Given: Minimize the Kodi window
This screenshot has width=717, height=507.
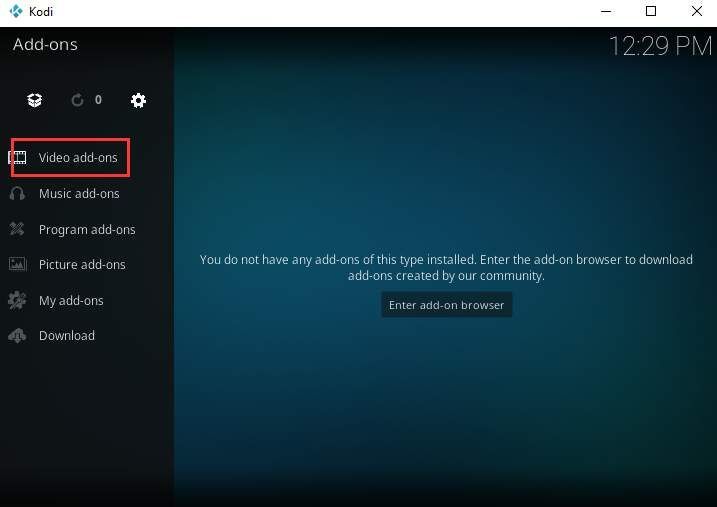Looking at the screenshot, I should pyautogui.click(x=606, y=11).
